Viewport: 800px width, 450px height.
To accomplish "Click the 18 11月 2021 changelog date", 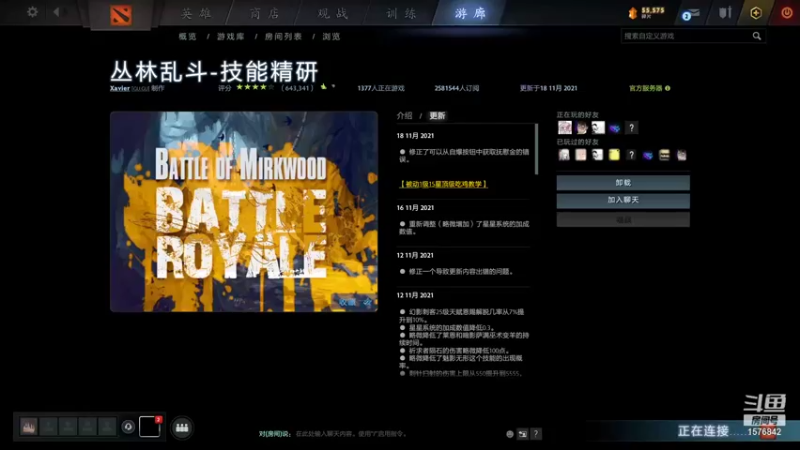I will point(415,136).
